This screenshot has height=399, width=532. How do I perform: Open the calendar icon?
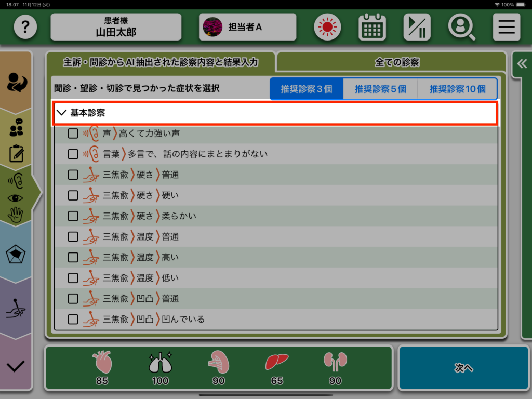(x=372, y=27)
